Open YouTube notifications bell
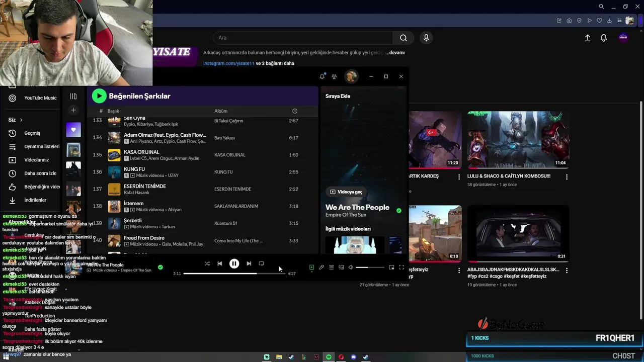 point(604,38)
